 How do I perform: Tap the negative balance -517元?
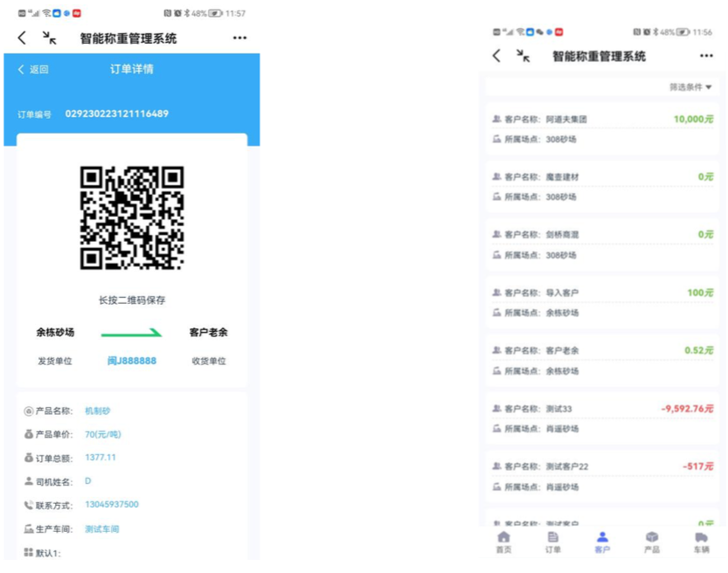697,466
